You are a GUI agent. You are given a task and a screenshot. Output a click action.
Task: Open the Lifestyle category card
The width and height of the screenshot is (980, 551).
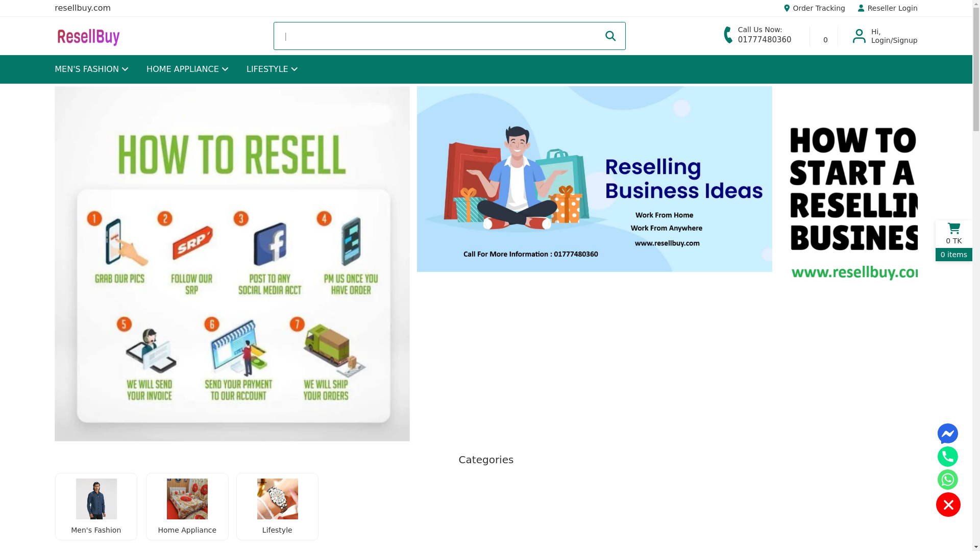coord(277,507)
